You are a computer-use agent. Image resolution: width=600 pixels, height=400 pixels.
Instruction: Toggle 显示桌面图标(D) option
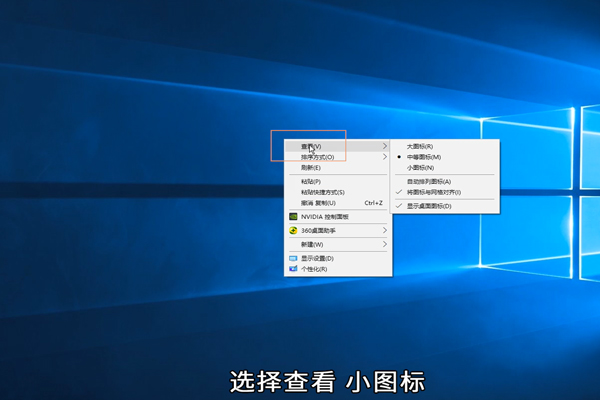[445, 206]
